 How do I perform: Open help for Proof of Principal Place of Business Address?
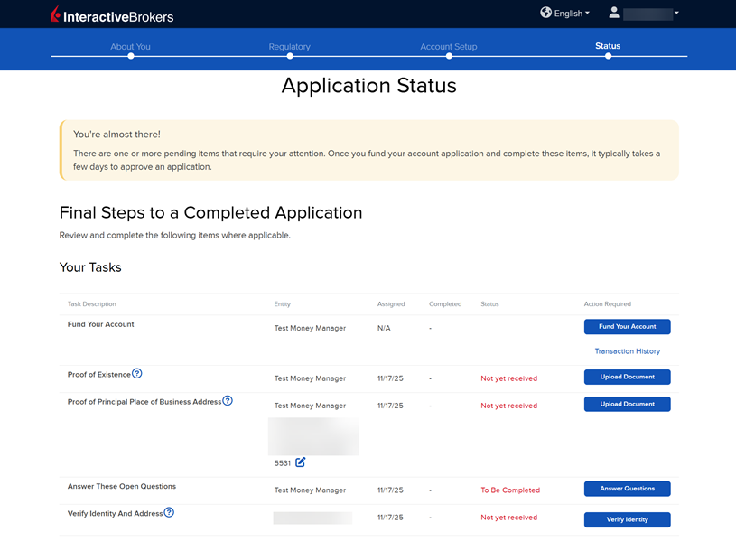pyautogui.click(x=228, y=401)
